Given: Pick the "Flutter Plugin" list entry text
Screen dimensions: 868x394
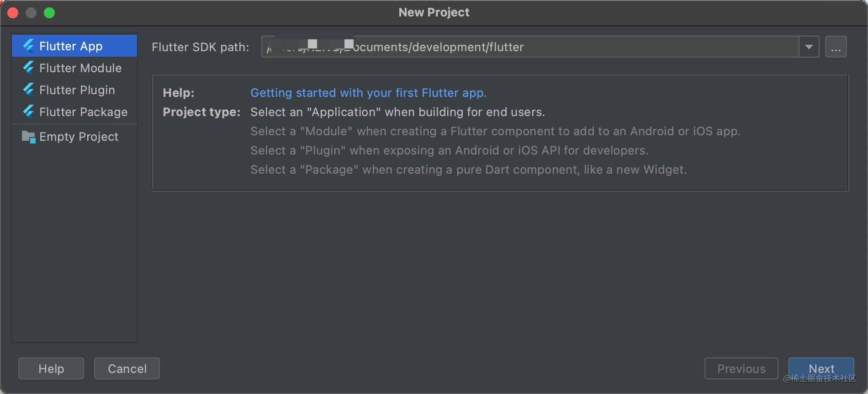Looking at the screenshot, I should click(77, 90).
